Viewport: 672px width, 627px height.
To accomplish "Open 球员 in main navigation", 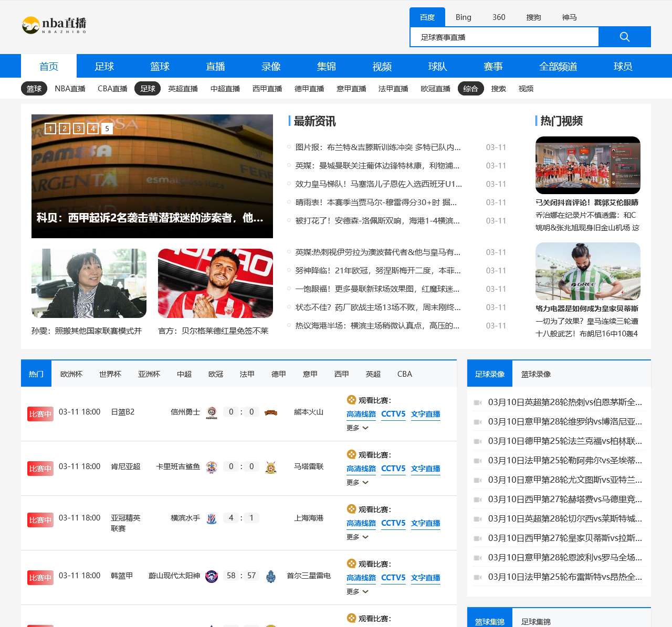I will click(623, 67).
